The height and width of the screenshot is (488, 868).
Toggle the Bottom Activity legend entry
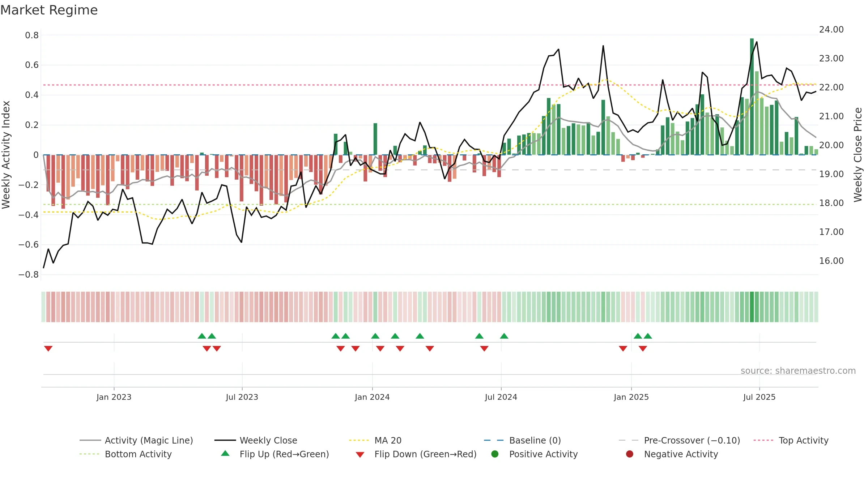point(125,454)
